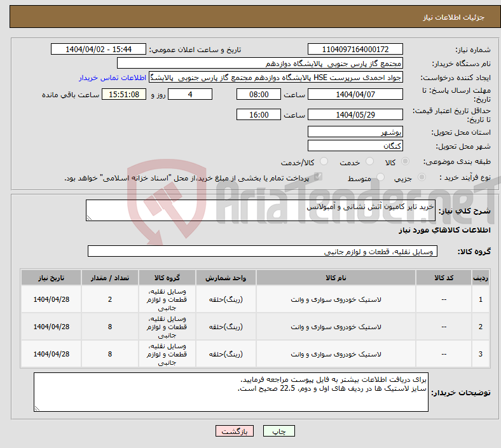Open اطلاعات تماس خریدار link
501x448 pixels.
click(113, 78)
